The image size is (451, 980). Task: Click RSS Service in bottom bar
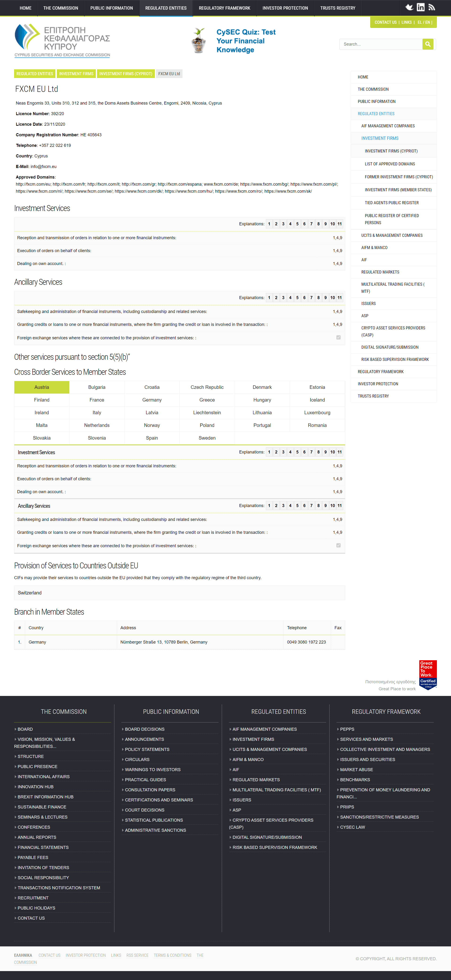[x=137, y=955]
